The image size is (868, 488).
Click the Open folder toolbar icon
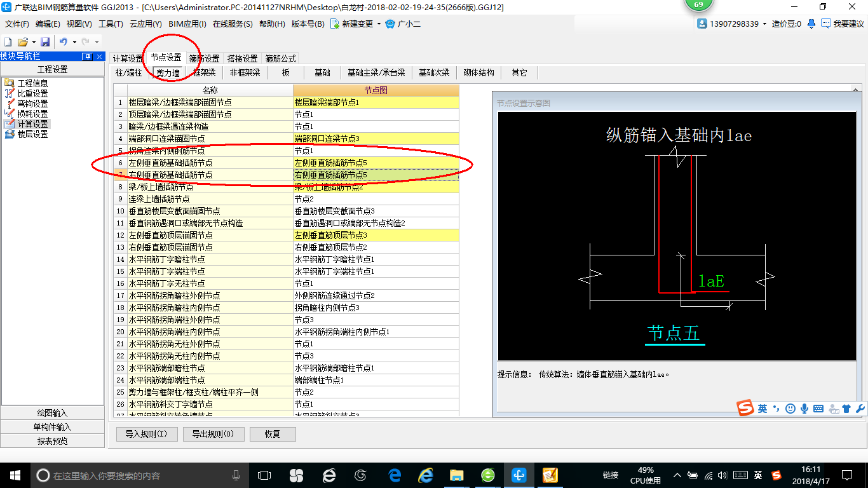22,41
